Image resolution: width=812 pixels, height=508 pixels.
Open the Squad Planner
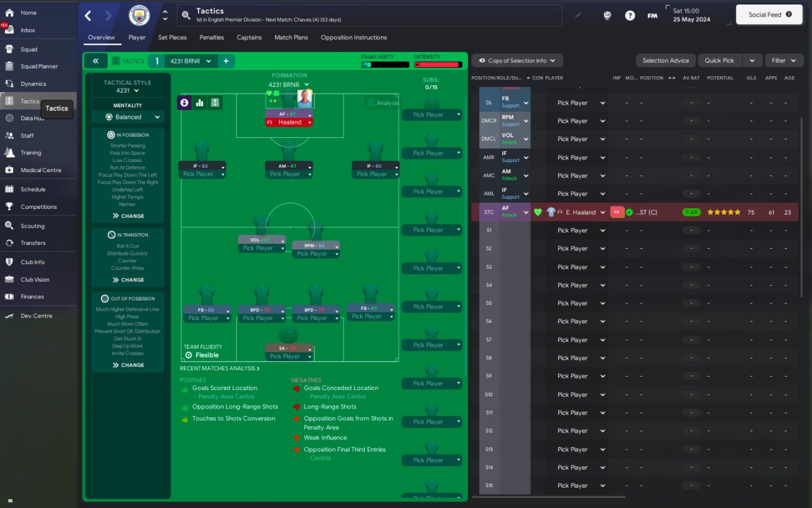[38, 66]
